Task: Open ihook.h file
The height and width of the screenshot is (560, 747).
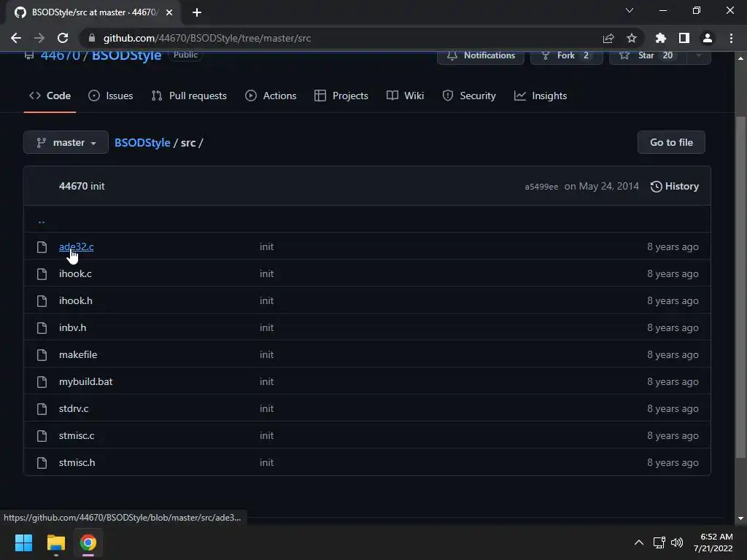Action: pos(76,301)
